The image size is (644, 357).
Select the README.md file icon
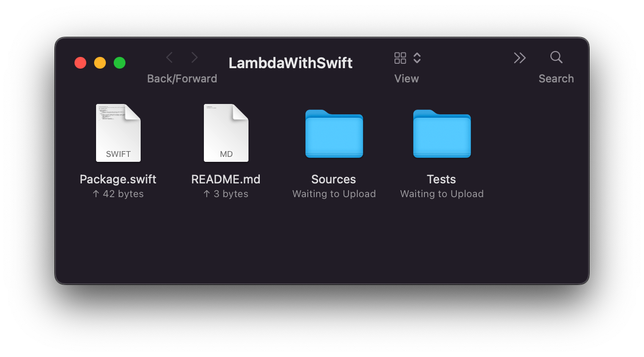click(x=226, y=133)
